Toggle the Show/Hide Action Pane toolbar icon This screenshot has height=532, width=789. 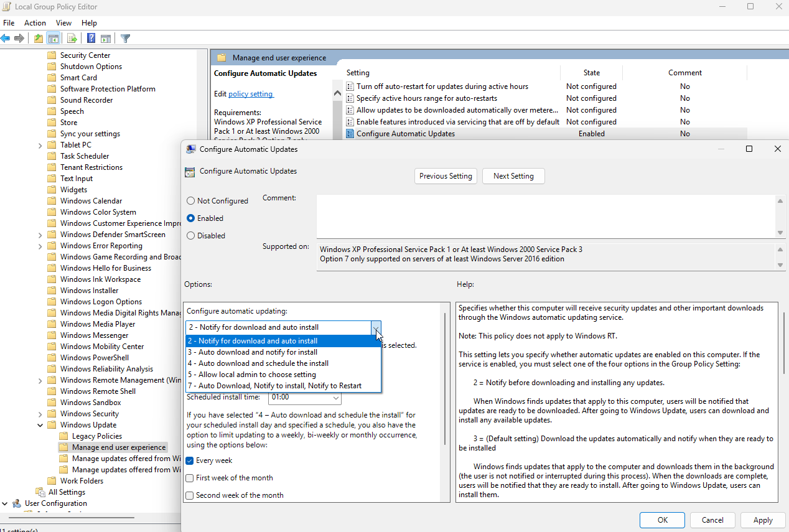[x=106, y=39]
